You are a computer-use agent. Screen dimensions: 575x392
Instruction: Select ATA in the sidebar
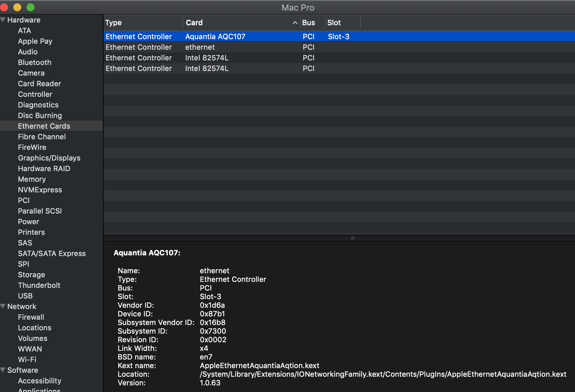pos(24,31)
